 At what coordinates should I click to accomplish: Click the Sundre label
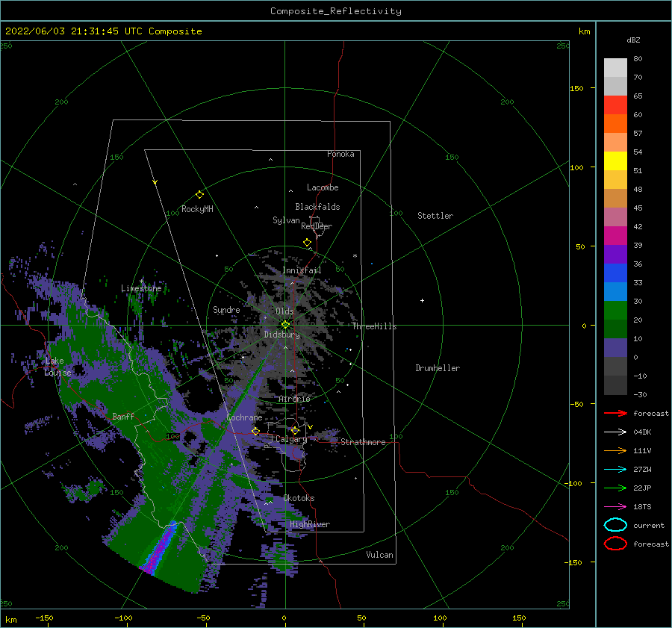(x=226, y=309)
